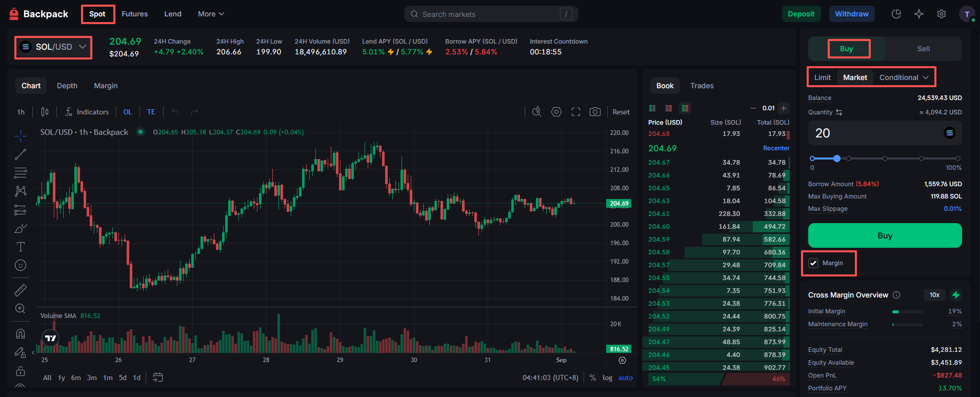Viewport: 980px width, 397px height.
Task: Open the emoji icons drawing tool
Action: [21, 265]
